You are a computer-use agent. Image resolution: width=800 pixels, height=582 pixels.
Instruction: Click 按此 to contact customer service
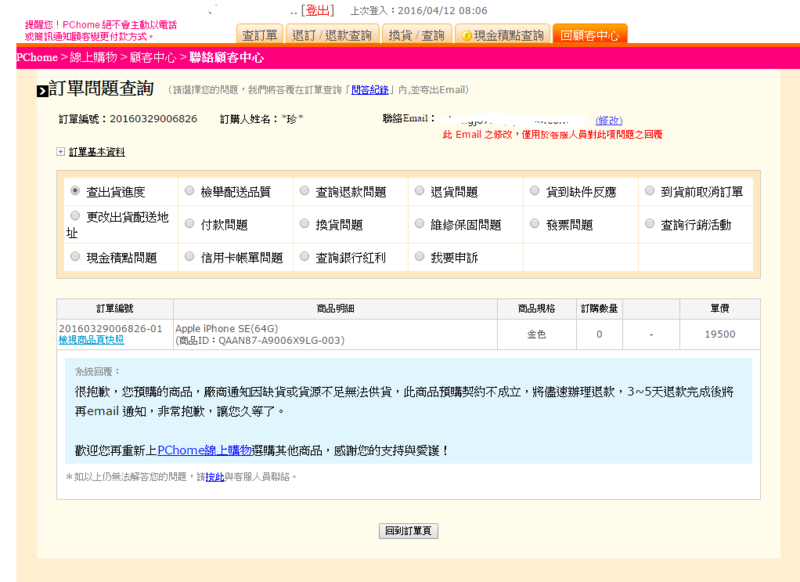[x=215, y=477]
